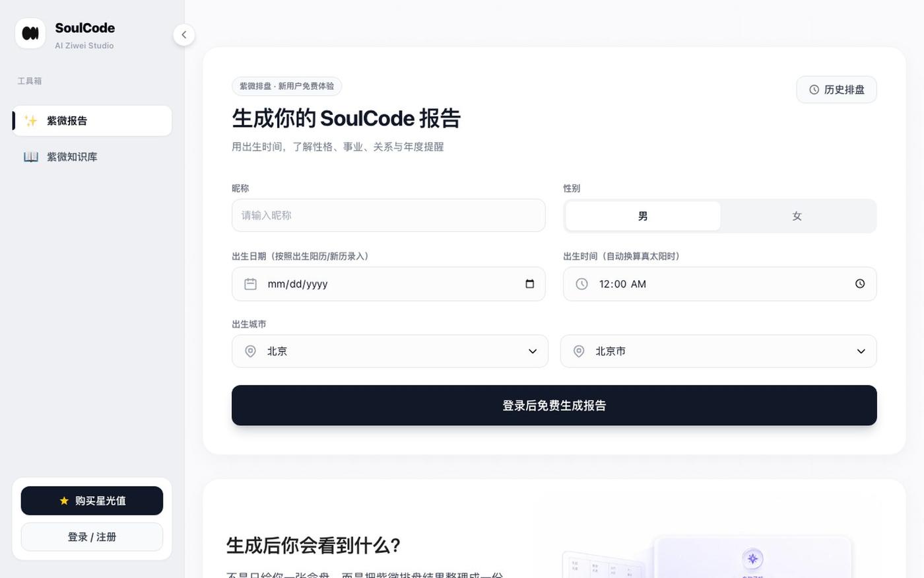
Task: Click the AI Ziwei Studio subtitle
Action: (x=84, y=46)
